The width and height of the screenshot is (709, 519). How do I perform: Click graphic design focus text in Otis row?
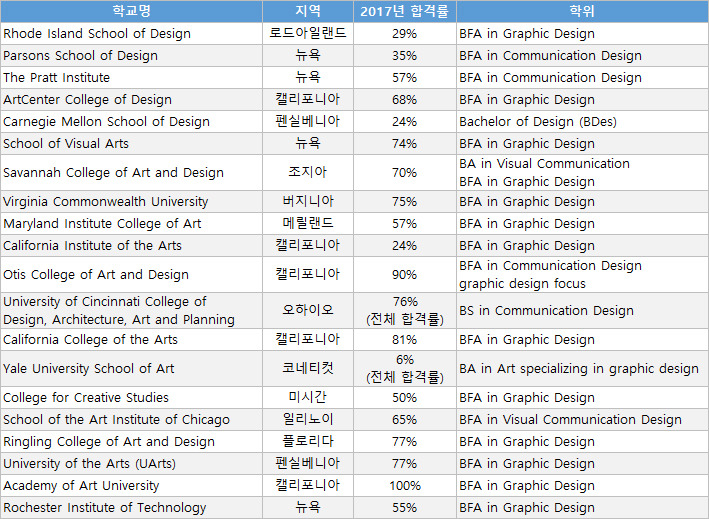tap(522, 284)
